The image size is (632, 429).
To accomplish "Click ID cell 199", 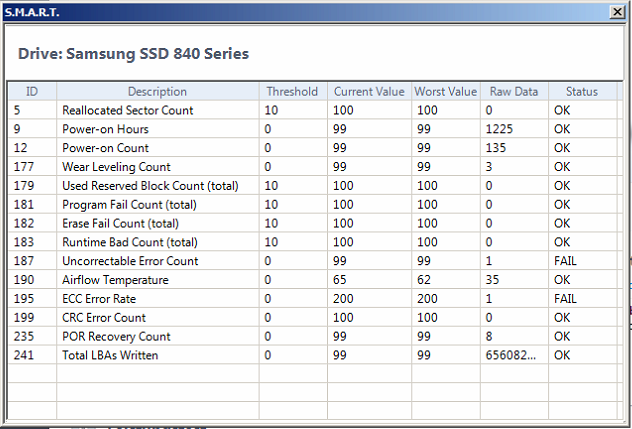I will click(x=24, y=317).
